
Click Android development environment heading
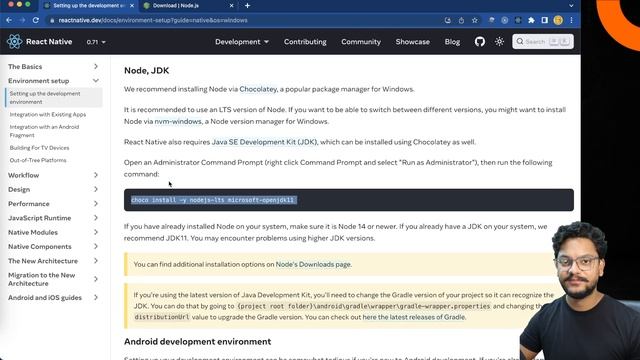(198, 342)
